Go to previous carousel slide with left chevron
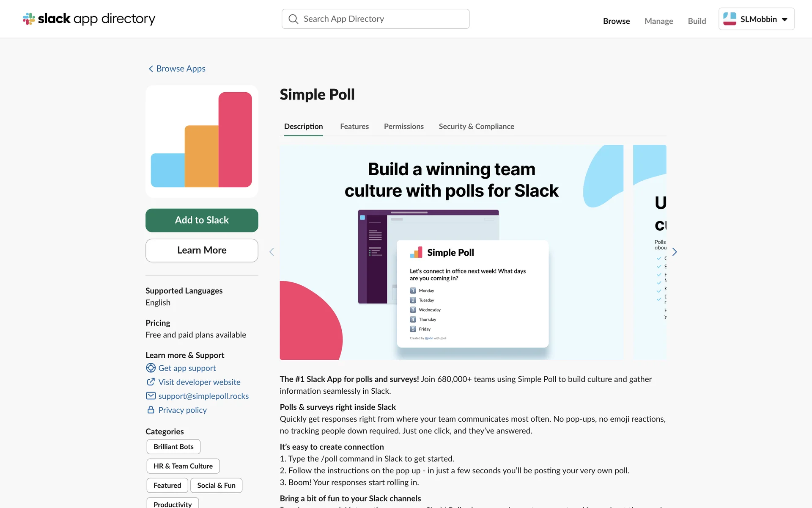 [272, 252]
